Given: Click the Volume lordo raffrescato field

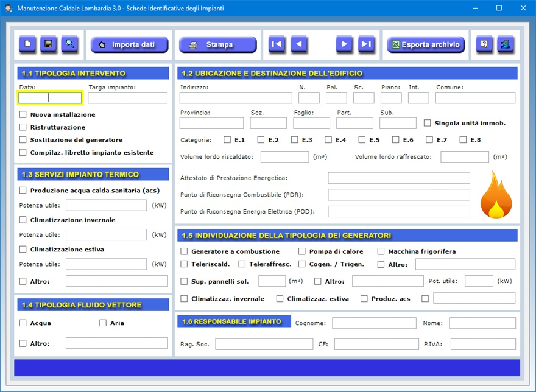Looking at the screenshot, I should [x=465, y=157].
